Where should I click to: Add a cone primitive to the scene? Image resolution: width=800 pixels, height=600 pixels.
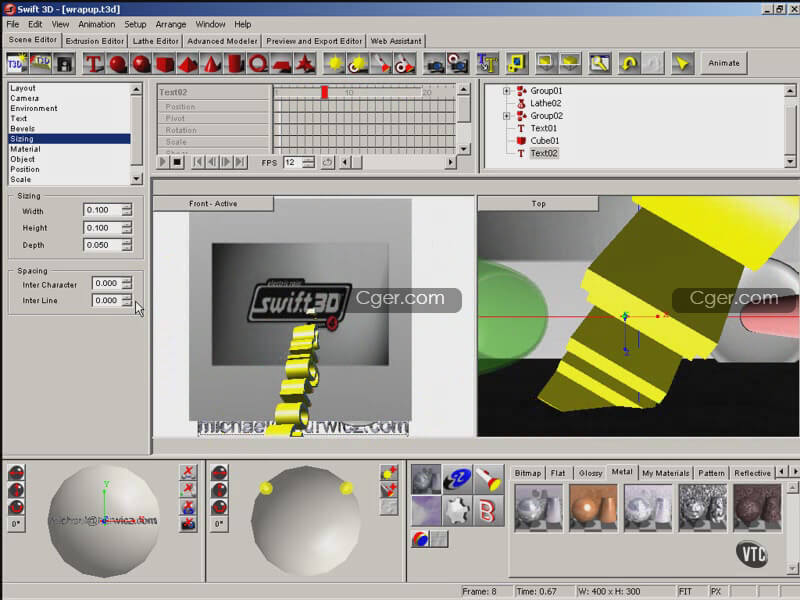pyautogui.click(x=211, y=63)
